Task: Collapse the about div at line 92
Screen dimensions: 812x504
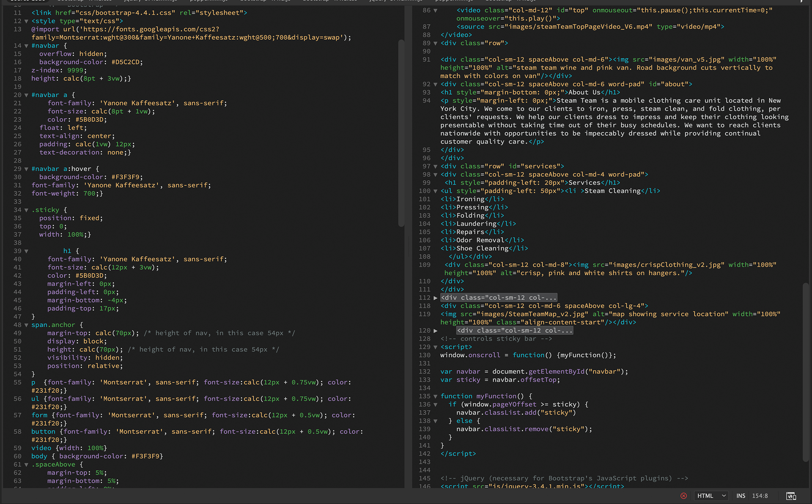Action: (x=435, y=84)
